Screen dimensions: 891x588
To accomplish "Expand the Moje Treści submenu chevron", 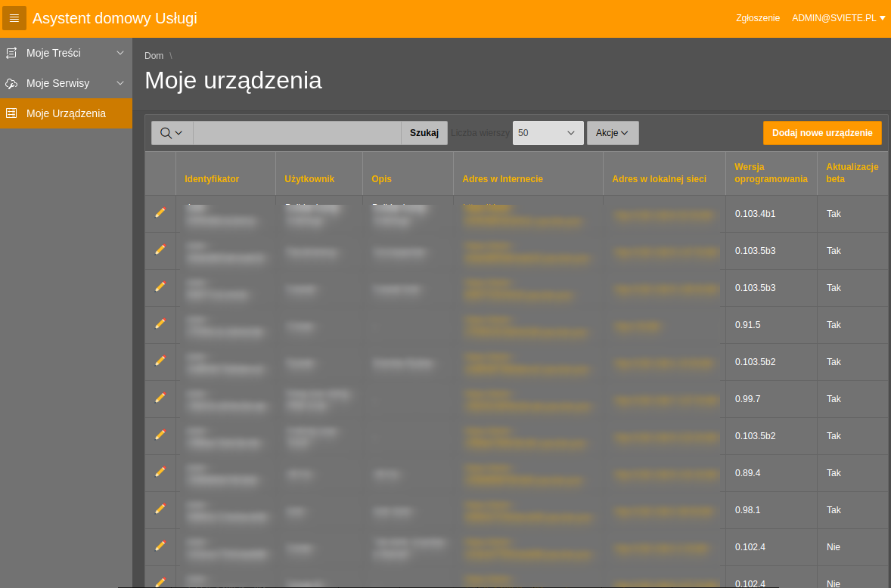I will (x=120, y=53).
